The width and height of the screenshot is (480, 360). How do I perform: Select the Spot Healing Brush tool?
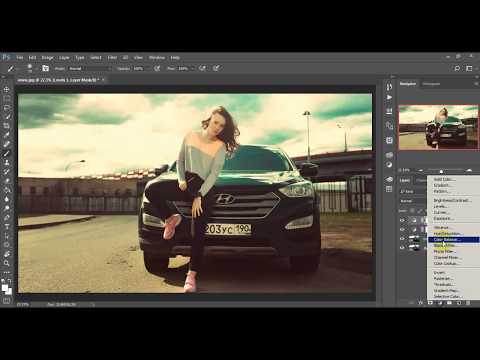(6, 144)
